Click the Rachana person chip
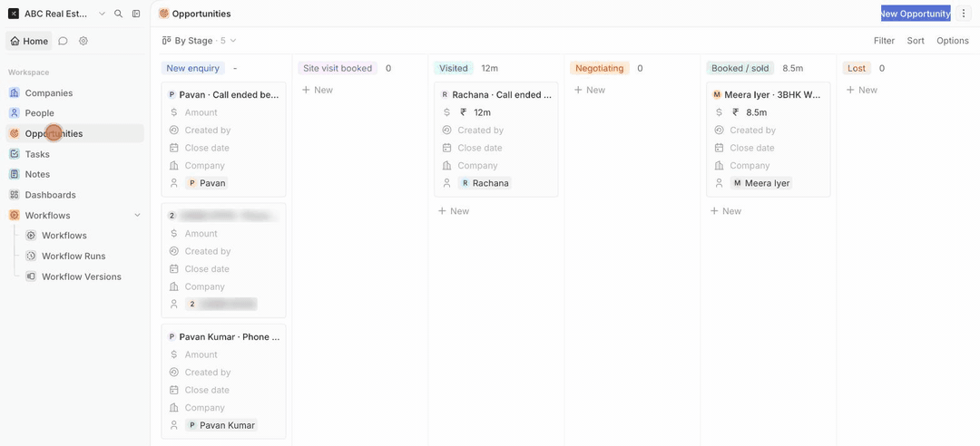The height and width of the screenshot is (446, 980). coord(485,183)
